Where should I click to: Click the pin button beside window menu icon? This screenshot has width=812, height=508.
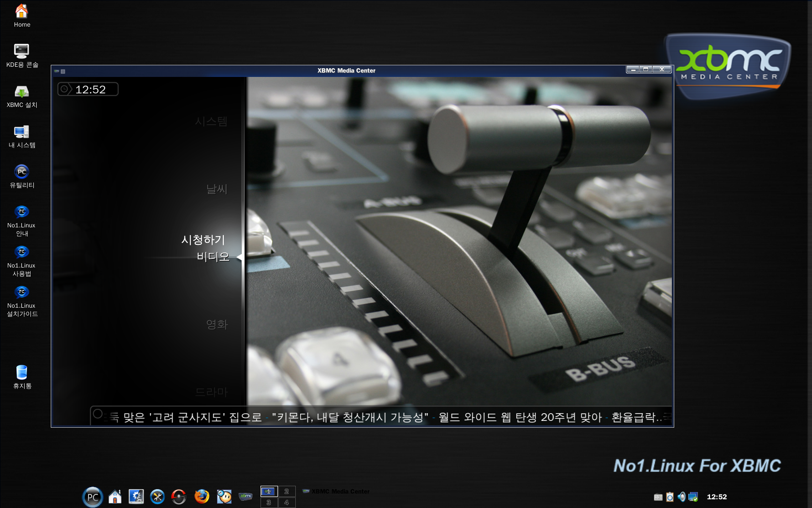coord(63,71)
